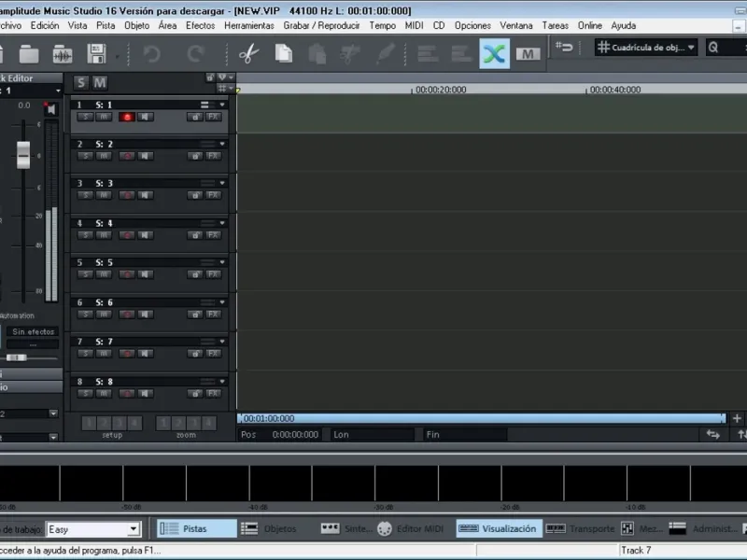Open the save icon dropdown arrow
Screen dimensions: 747x560
pyautogui.click(x=118, y=58)
